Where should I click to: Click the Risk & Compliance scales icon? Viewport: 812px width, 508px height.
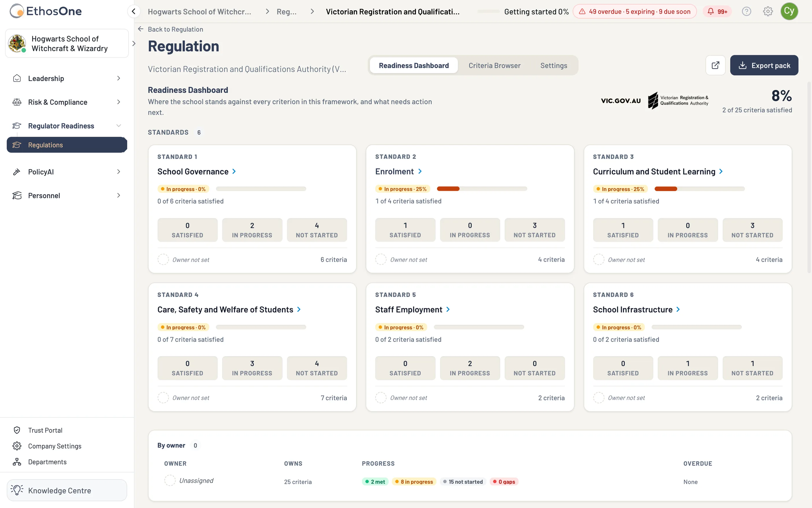17,102
